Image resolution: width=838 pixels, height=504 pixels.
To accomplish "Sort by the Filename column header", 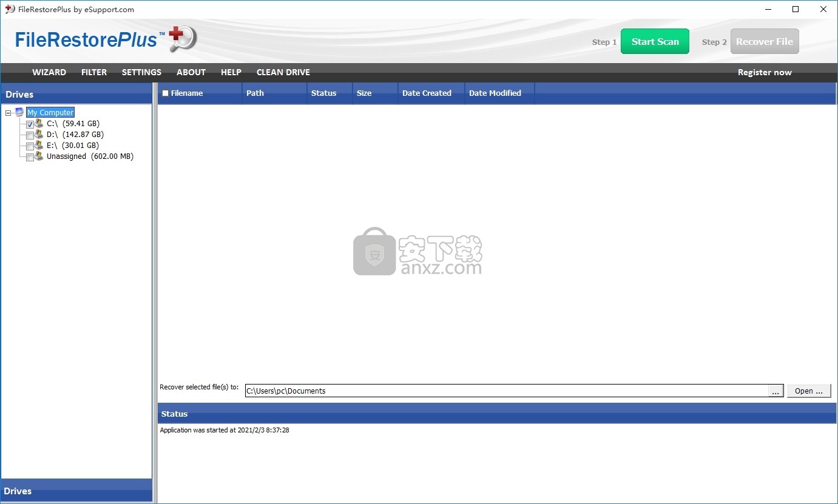I will [x=200, y=93].
